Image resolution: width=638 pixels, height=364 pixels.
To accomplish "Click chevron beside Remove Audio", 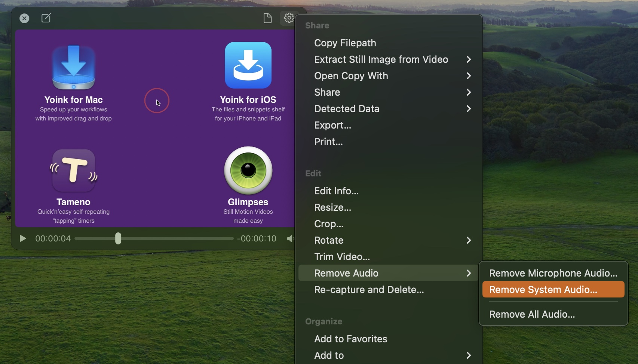I will 469,273.
